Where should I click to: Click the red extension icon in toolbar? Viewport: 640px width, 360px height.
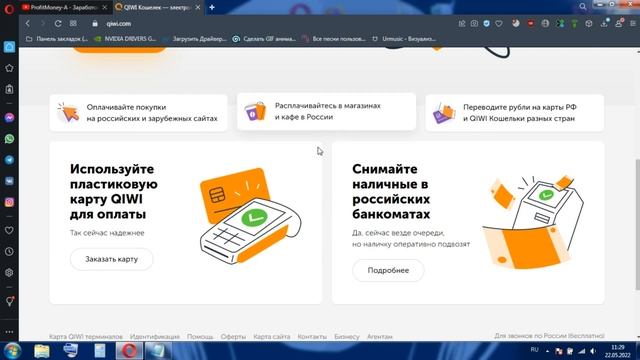(x=531, y=24)
